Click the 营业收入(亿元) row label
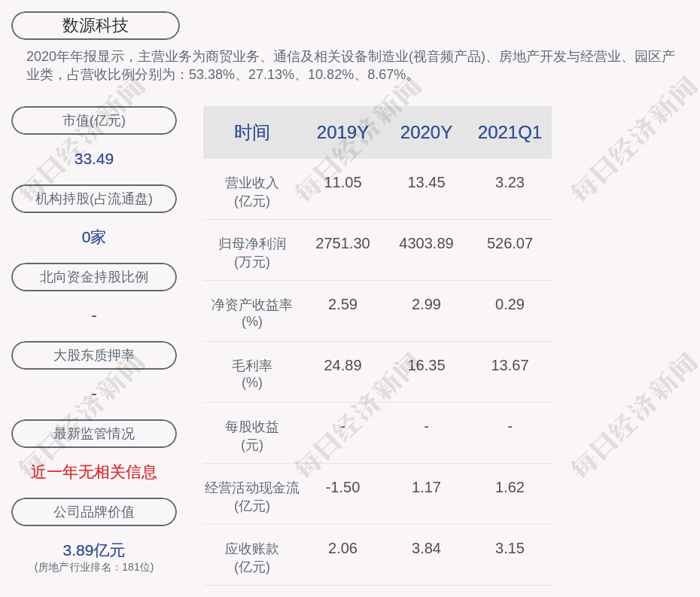The height and width of the screenshot is (597, 700). 251,192
